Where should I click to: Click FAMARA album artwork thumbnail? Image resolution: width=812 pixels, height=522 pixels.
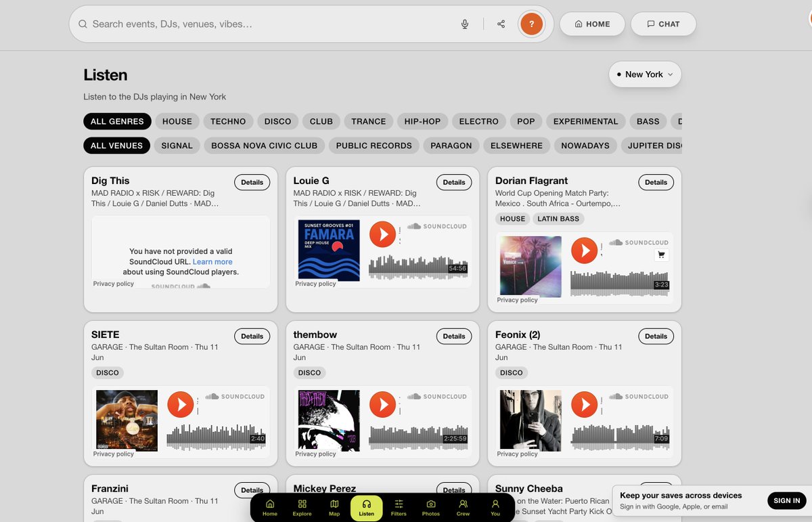coord(329,251)
